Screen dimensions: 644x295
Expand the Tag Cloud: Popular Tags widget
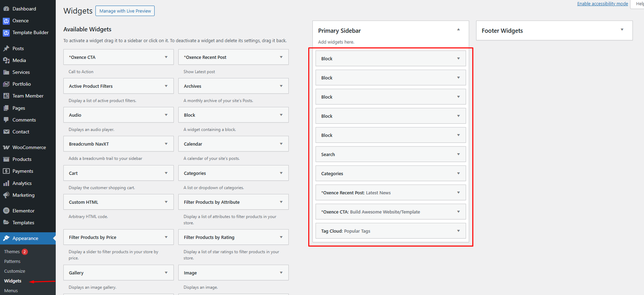pyautogui.click(x=458, y=231)
